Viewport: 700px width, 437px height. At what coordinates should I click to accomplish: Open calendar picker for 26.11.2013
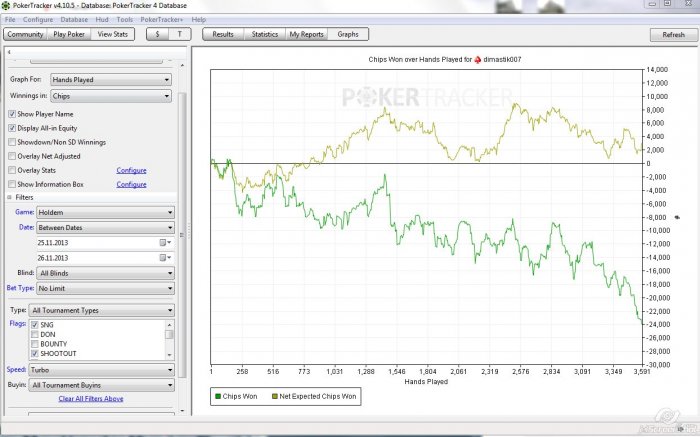coord(165,258)
